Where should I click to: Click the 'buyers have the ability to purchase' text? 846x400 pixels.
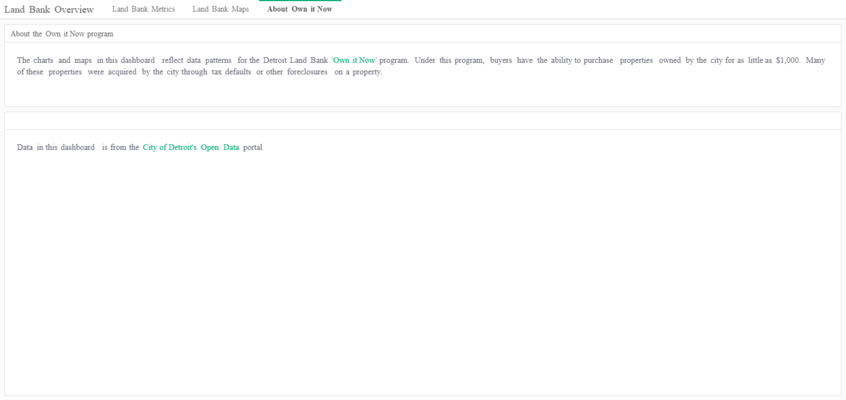coord(552,60)
